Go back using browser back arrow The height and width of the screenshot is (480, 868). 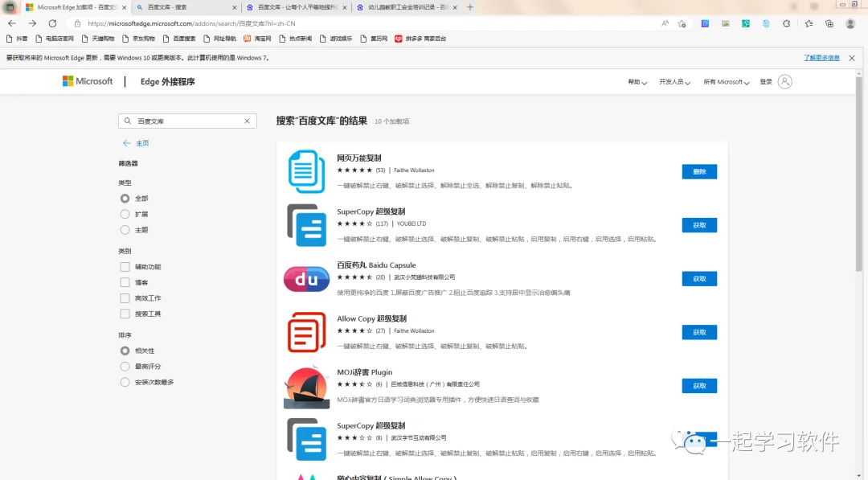tap(12, 23)
